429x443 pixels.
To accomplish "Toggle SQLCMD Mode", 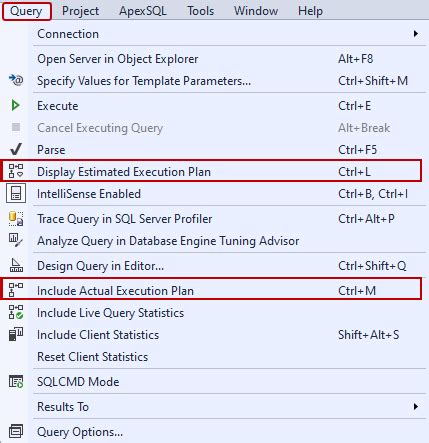I will tap(213, 382).
